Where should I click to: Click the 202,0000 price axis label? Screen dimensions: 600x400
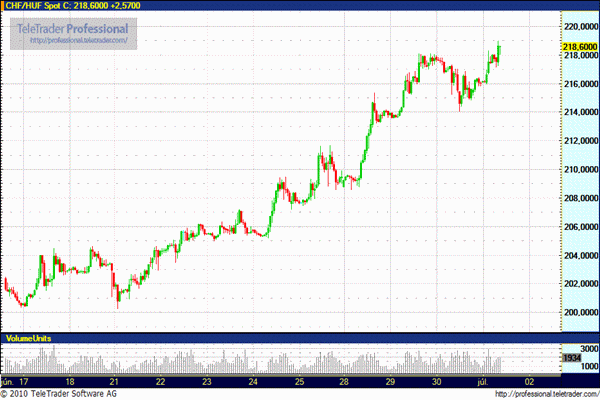581,284
